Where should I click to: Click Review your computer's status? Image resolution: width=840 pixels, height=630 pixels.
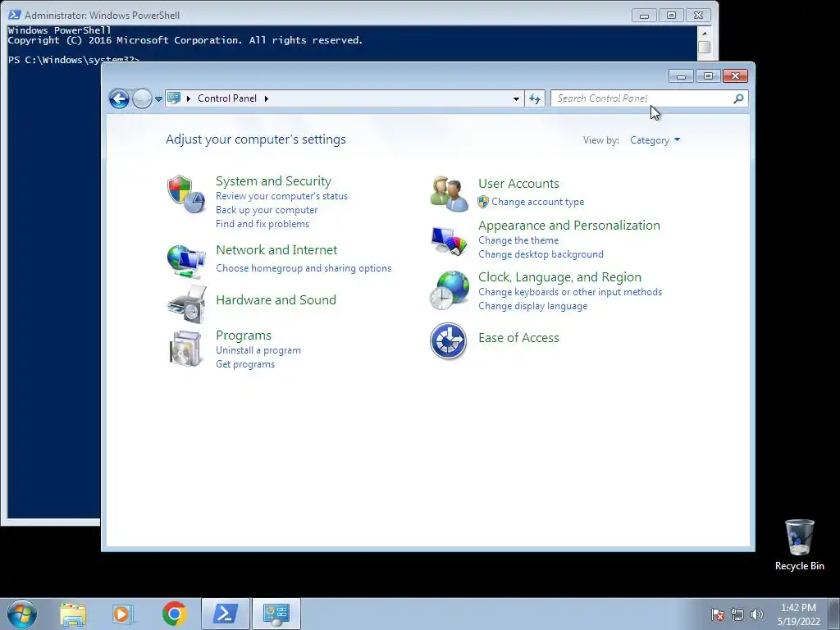(x=282, y=196)
